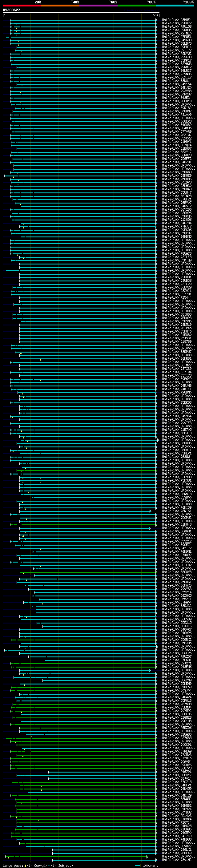
Task: Select UniRef100_Q7S503 label
Action: pos(177,754)
